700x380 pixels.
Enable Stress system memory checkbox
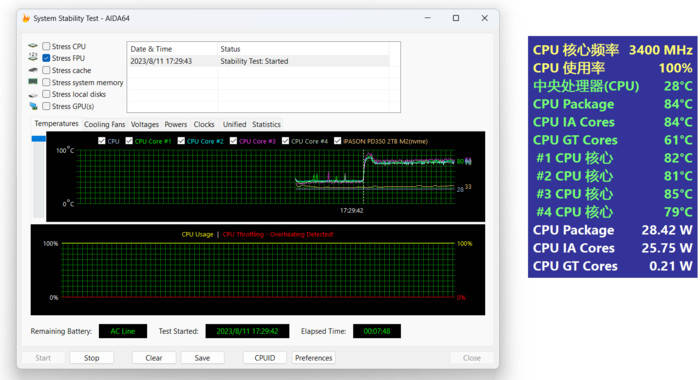click(46, 82)
